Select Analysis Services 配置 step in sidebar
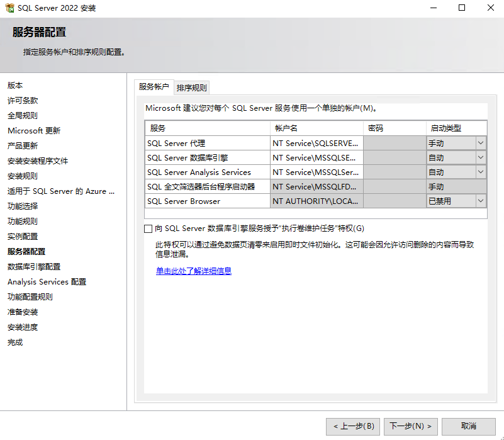Viewport: 504px width, 440px height. pyautogui.click(x=47, y=282)
